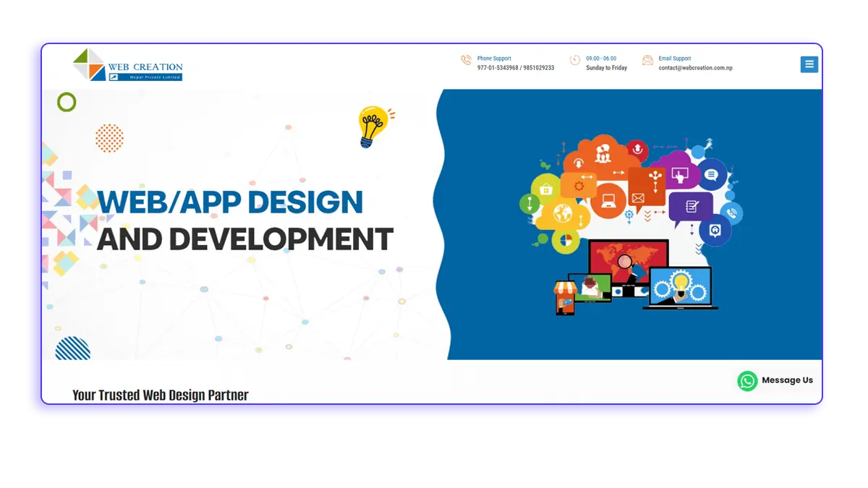
Task: Click the orange phone support icon
Action: 467,61
